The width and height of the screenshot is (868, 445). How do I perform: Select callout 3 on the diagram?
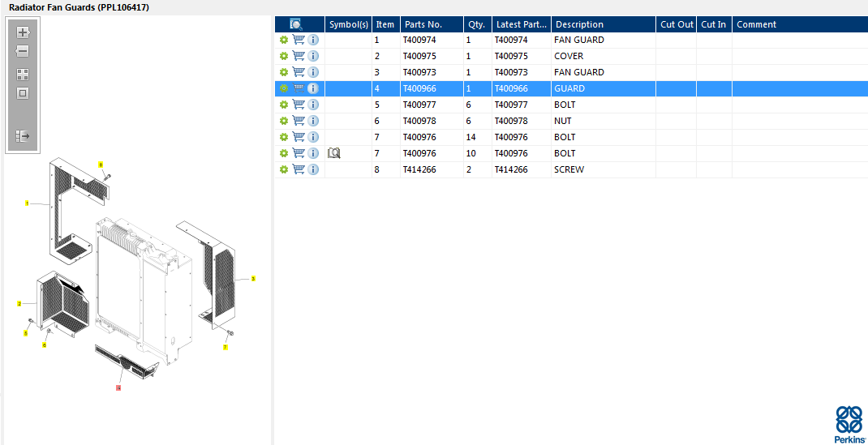(253, 279)
